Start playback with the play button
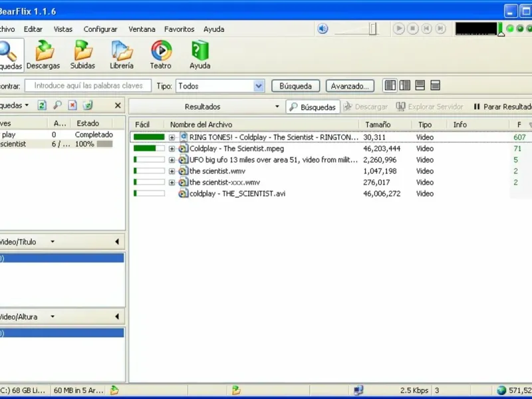Screen dimensions: 532x399 pyautogui.click(x=398, y=29)
